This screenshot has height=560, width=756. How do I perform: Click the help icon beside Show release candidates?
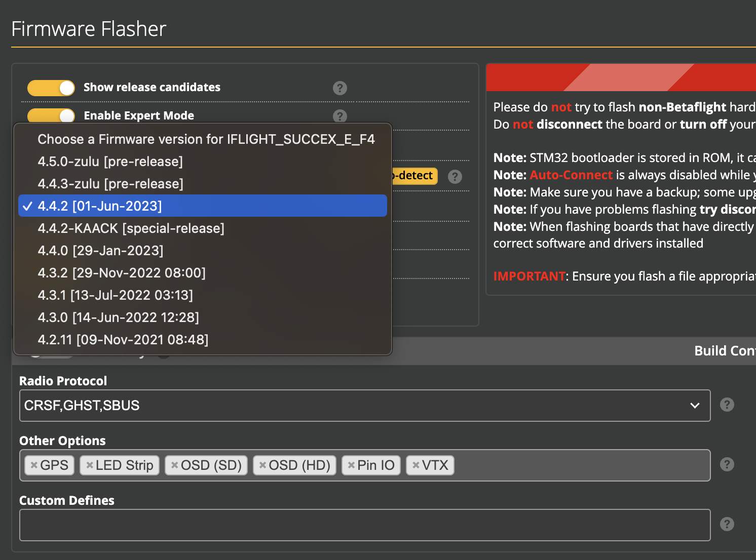pos(339,88)
